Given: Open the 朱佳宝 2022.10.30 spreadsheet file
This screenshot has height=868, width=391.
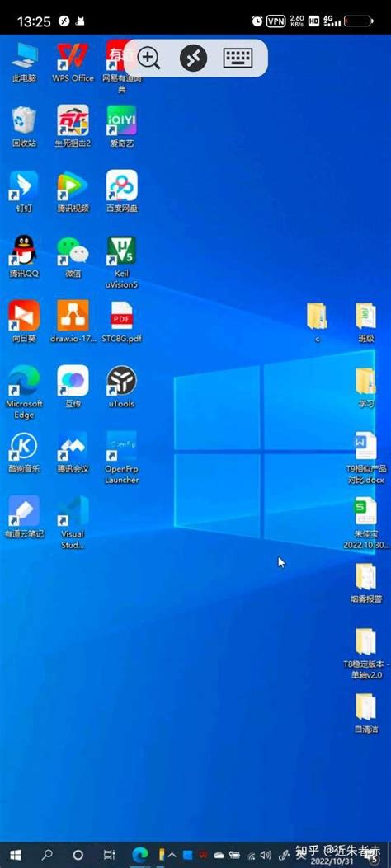Looking at the screenshot, I should (x=365, y=523).
